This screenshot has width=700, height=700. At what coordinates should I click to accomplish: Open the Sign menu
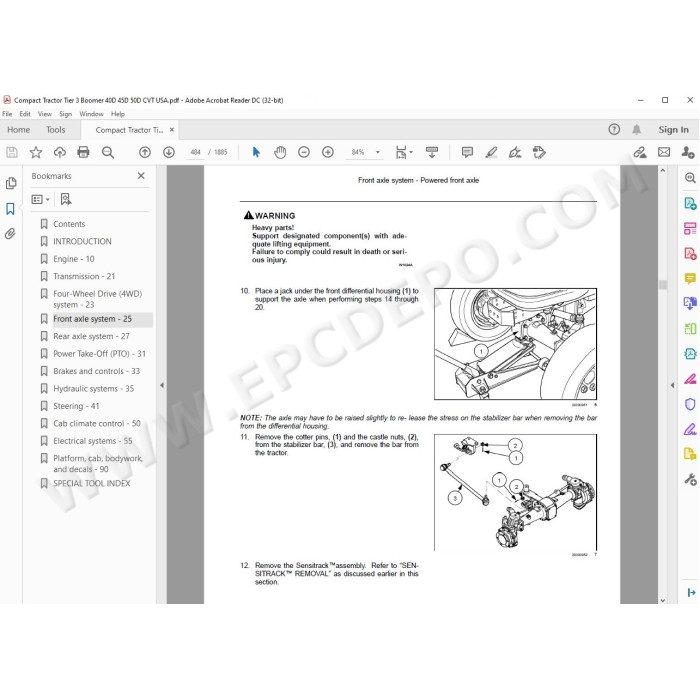(66, 114)
